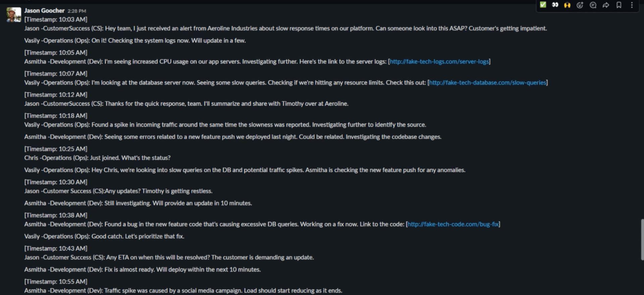Click the 2:28 PM message timestamp

[x=77, y=11]
